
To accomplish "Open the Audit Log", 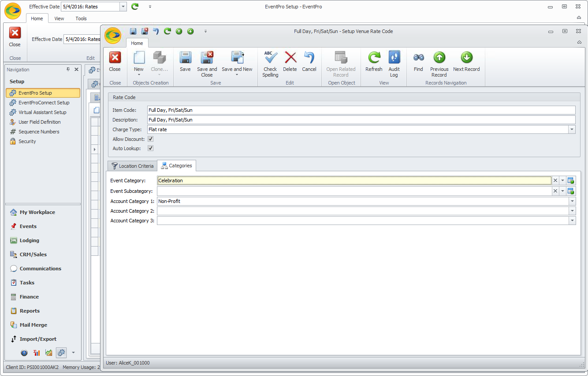I will 394,64.
